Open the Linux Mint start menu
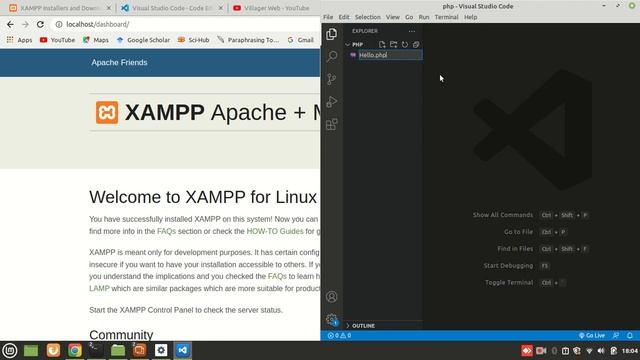Viewport: 640px width, 360px height. coord(10,350)
